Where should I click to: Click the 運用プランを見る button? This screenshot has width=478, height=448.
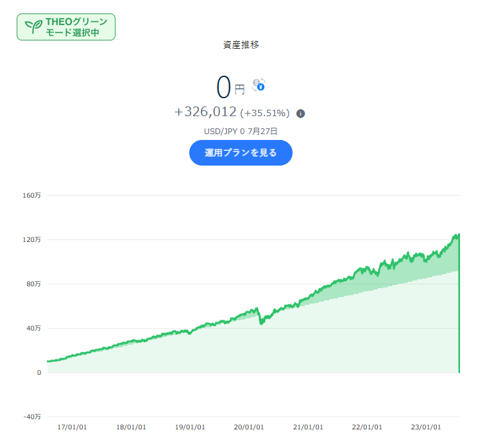pos(241,153)
